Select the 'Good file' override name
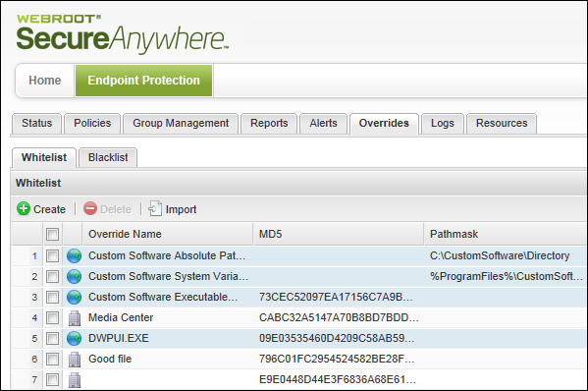Image resolution: width=588 pixels, height=391 pixels. tap(110, 360)
